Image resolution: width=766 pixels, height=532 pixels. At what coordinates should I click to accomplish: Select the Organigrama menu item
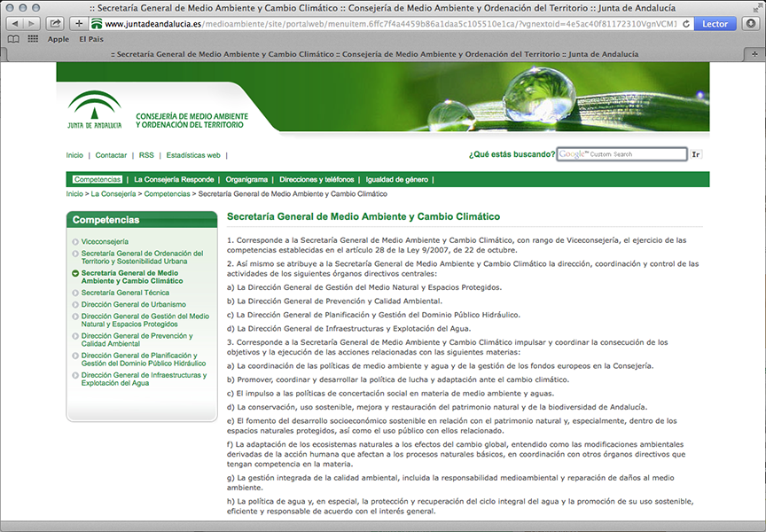coord(246,179)
